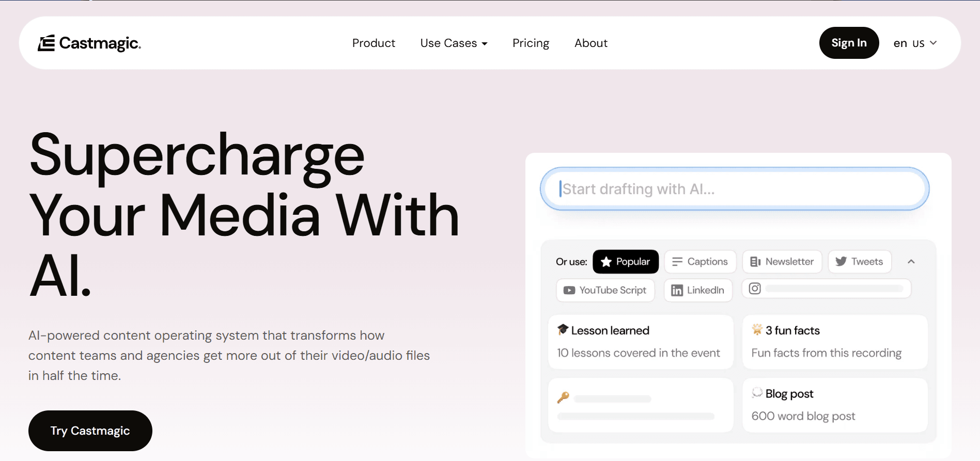
Task: Click the Castmagic wordmark text
Action: click(x=100, y=43)
